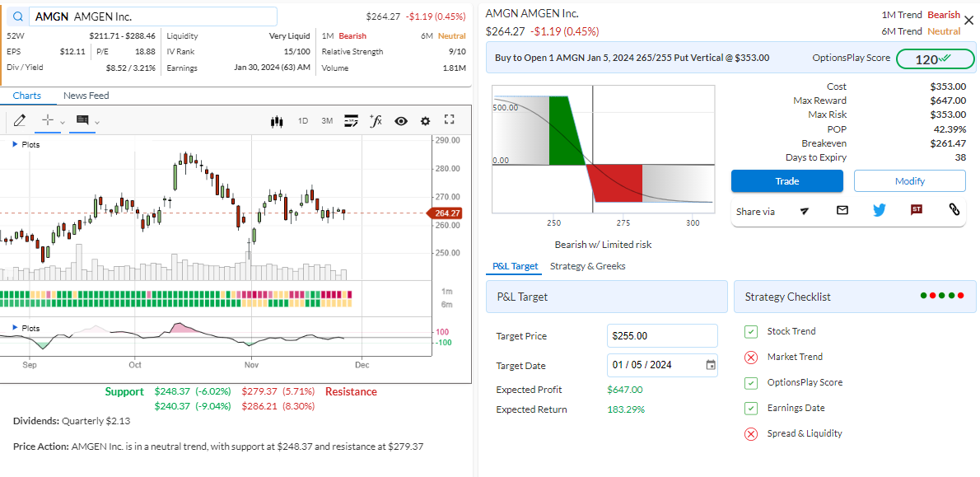
Task: Share via the red ST icon
Action: (x=917, y=210)
